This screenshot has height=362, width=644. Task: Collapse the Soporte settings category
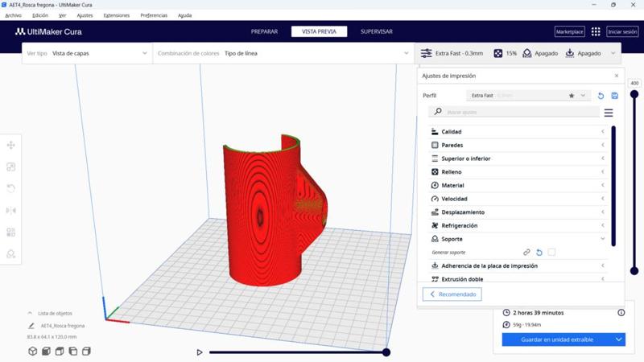coord(518,239)
